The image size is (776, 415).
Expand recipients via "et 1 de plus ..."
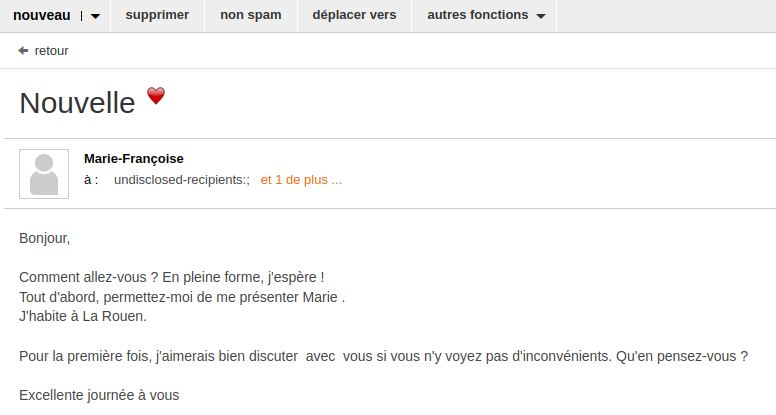click(x=301, y=180)
